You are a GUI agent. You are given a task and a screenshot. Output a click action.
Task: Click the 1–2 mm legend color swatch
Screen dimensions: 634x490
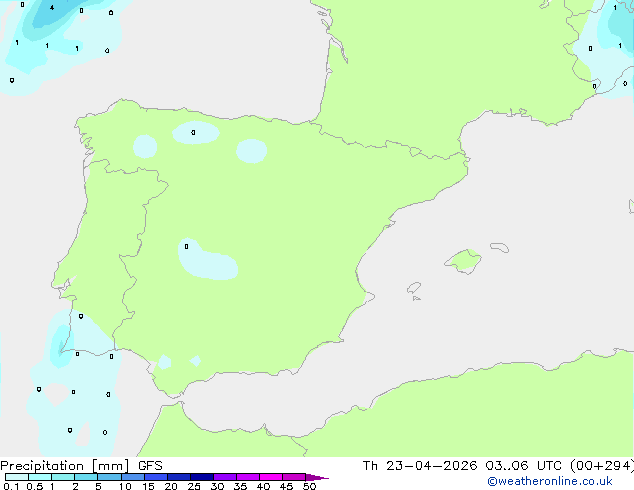coord(63,477)
